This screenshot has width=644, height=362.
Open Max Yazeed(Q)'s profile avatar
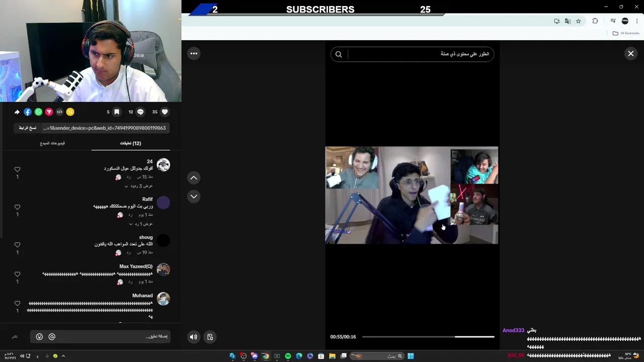163,269
